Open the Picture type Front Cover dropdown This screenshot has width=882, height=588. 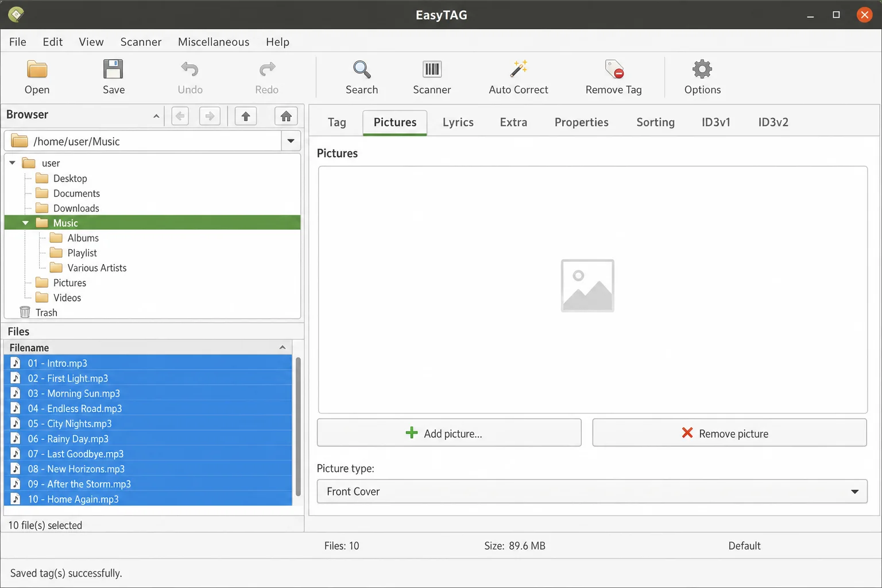coord(592,492)
